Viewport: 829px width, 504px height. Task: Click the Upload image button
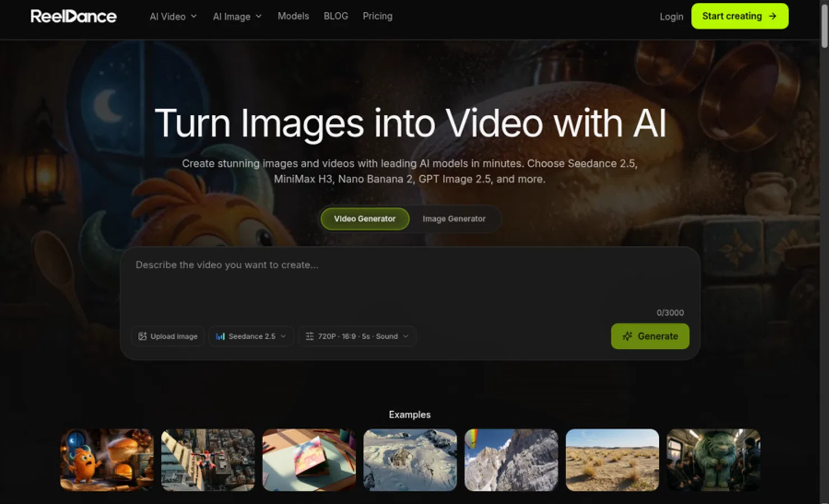pyautogui.click(x=167, y=337)
